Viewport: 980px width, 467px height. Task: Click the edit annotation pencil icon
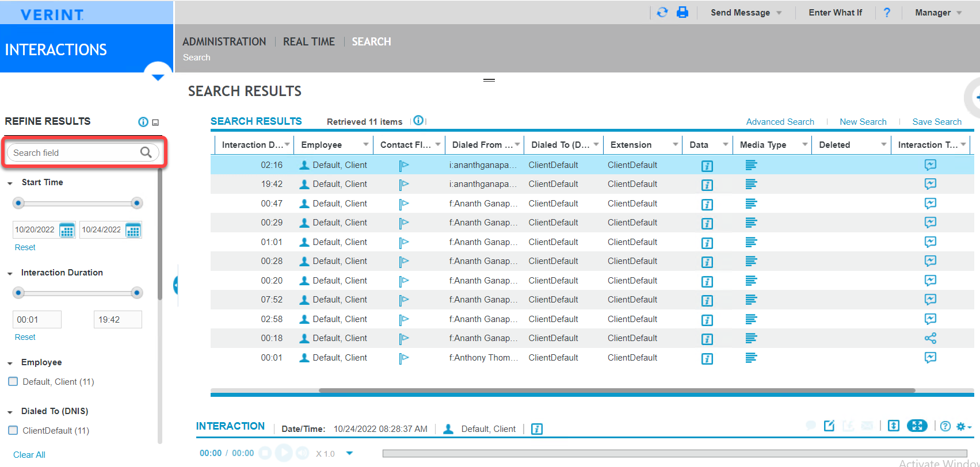pos(829,426)
